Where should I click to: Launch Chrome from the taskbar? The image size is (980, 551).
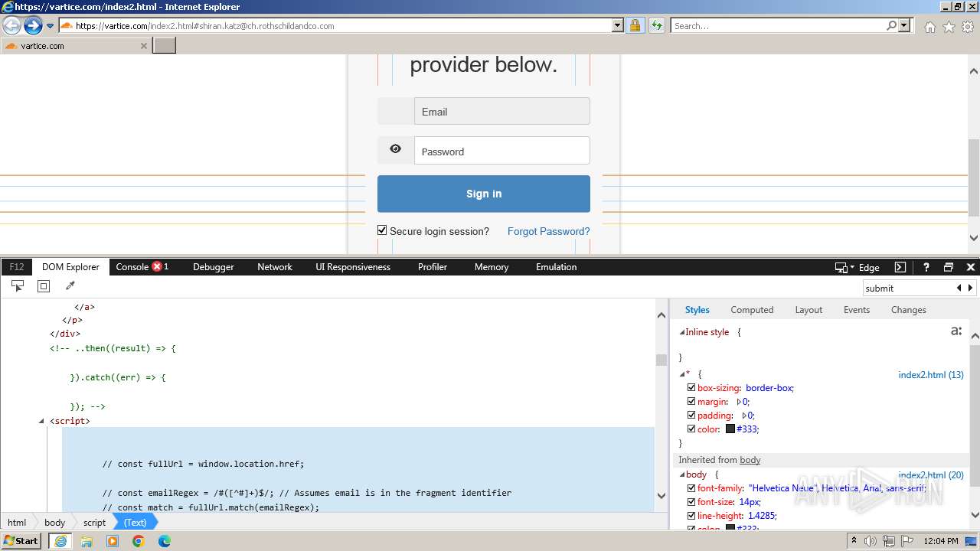[x=139, y=541]
